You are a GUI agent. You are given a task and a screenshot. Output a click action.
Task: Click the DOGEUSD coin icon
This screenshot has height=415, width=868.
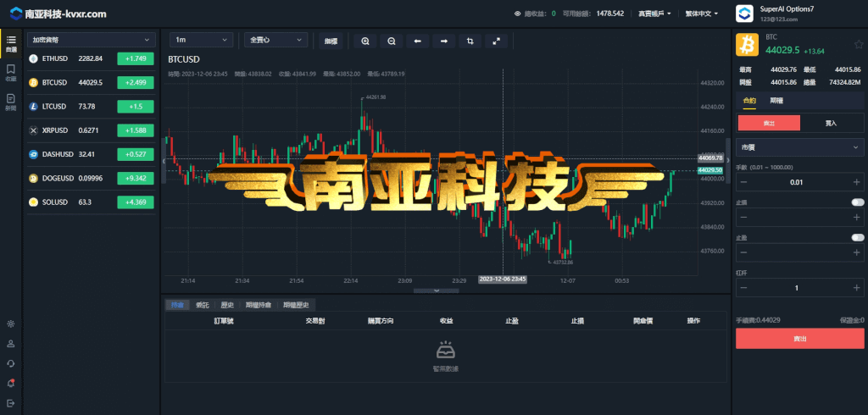click(33, 178)
